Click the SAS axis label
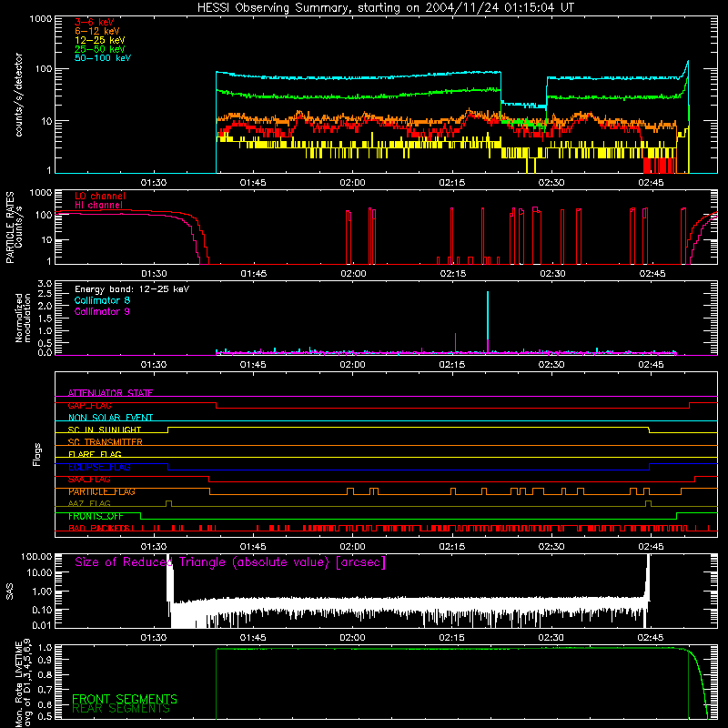The width and height of the screenshot is (728, 728). 10,591
